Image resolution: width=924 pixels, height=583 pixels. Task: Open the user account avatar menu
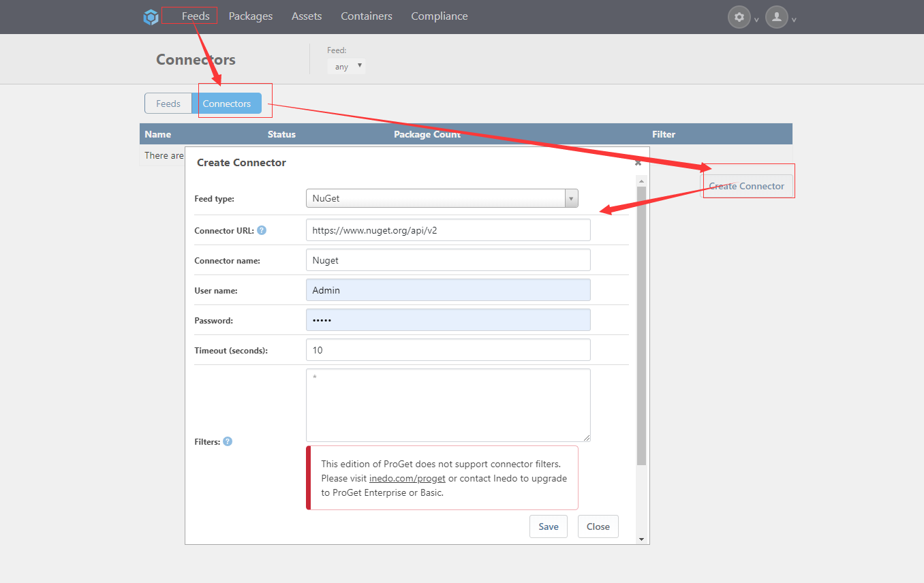[777, 17]
